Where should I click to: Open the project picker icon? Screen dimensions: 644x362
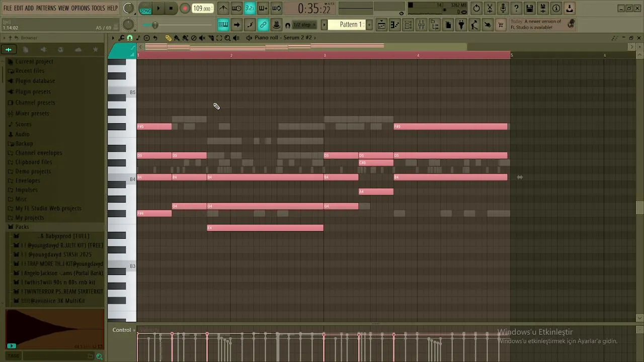pyautogui.click(x=448, y=25)
